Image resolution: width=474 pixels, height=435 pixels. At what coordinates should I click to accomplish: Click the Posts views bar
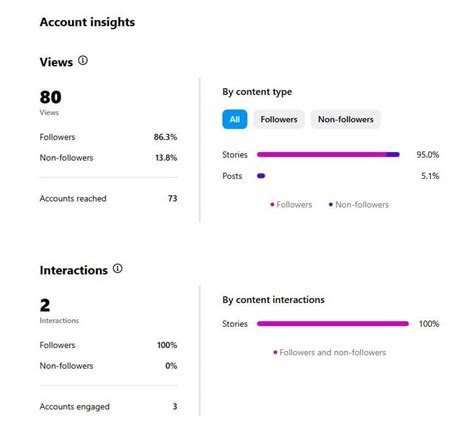pos(261,176)
